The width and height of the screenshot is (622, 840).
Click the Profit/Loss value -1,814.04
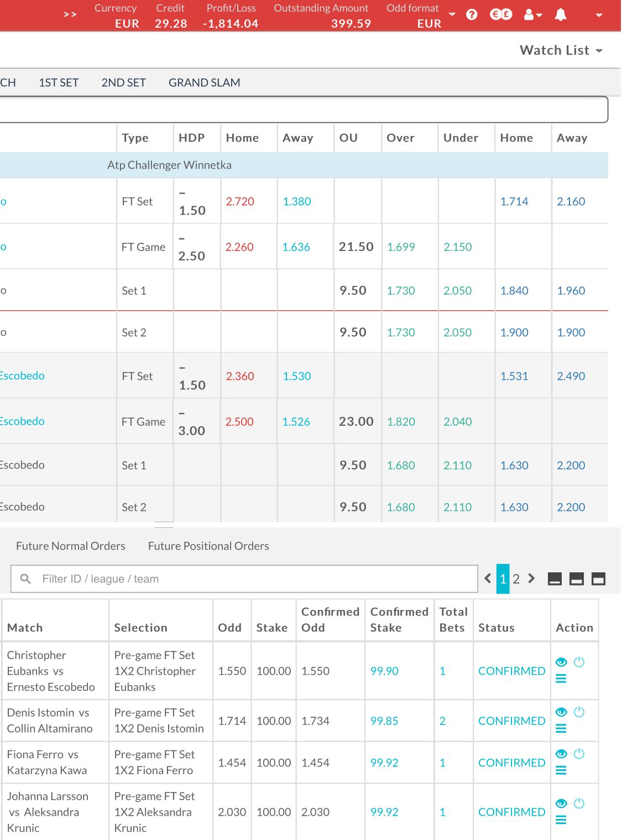tap(231, 24)
